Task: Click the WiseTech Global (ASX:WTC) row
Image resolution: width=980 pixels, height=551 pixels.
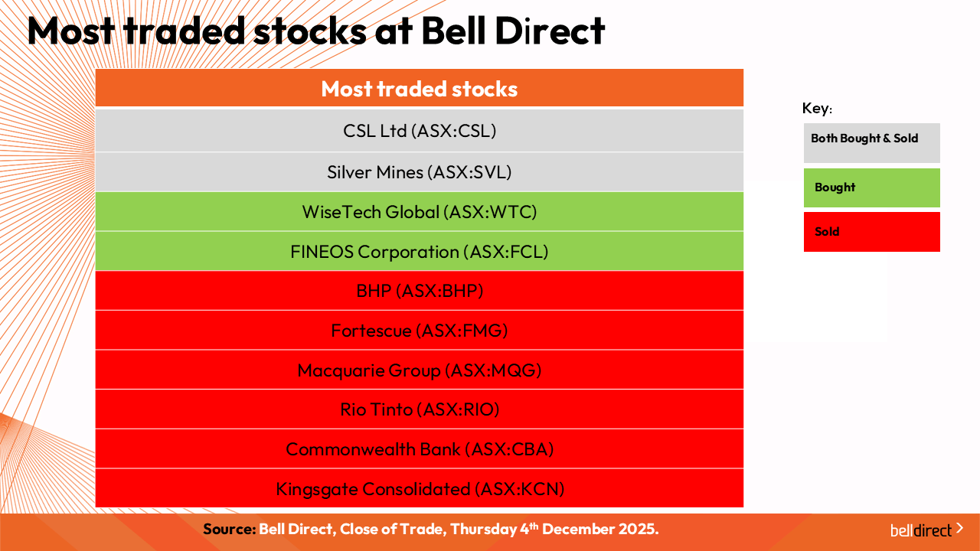Action: click(420, 212)
